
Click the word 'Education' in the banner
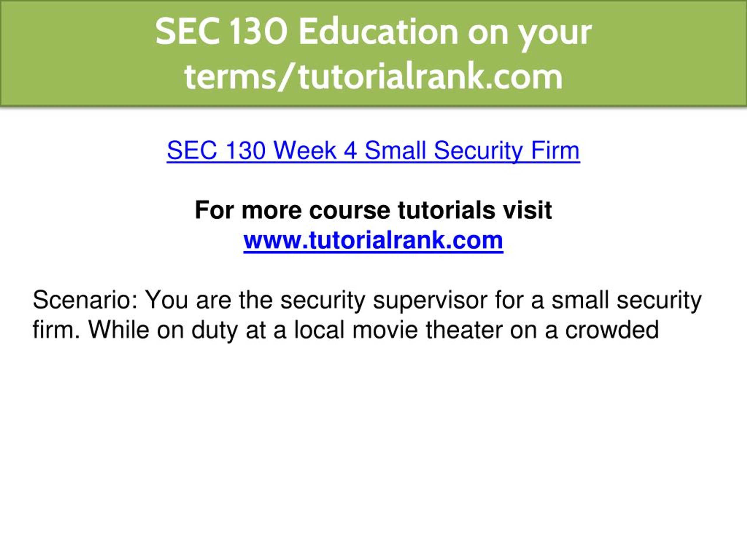click(x=378, y=32)
